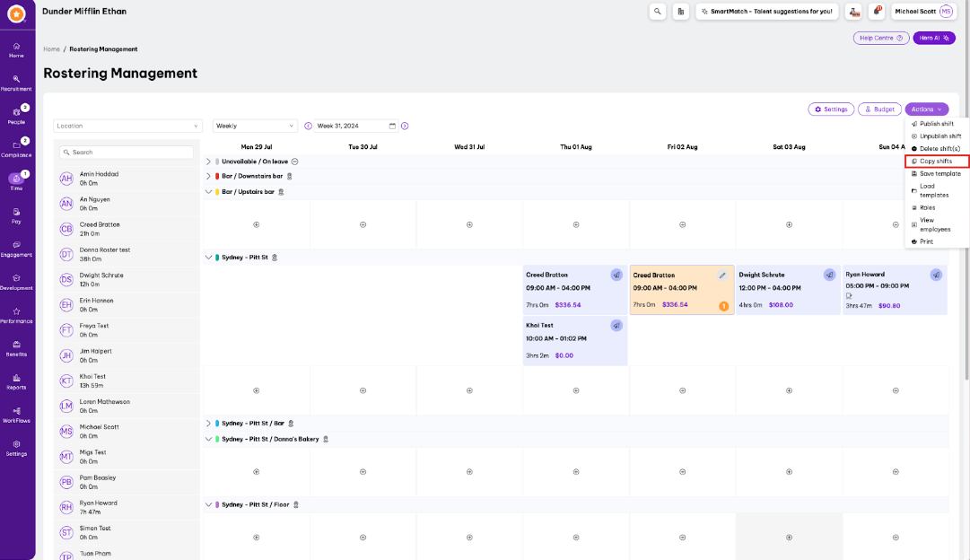Choose Save template in Actions menu
This screenshot has height=560, width=970.
coord(939,173)
